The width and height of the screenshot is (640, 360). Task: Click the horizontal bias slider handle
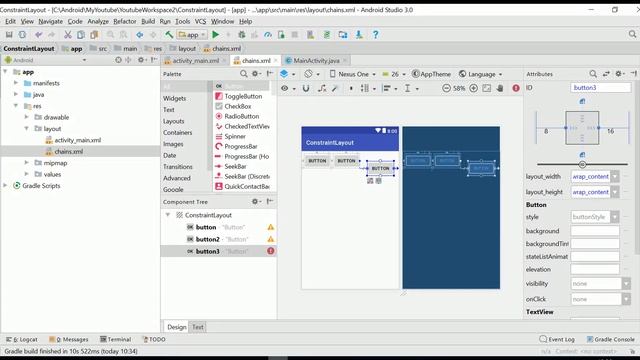[x=582, y=164]
